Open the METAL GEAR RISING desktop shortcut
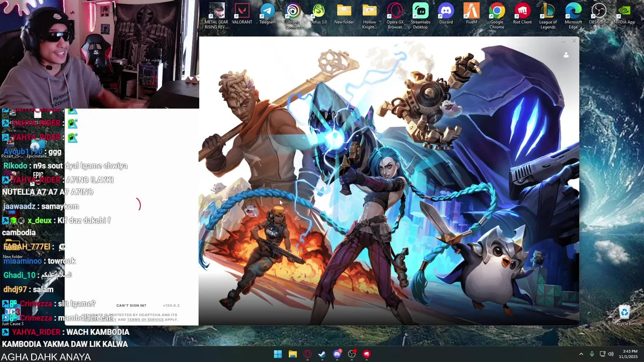The height and width of the screenshot is (362, 644). [216, 16]
